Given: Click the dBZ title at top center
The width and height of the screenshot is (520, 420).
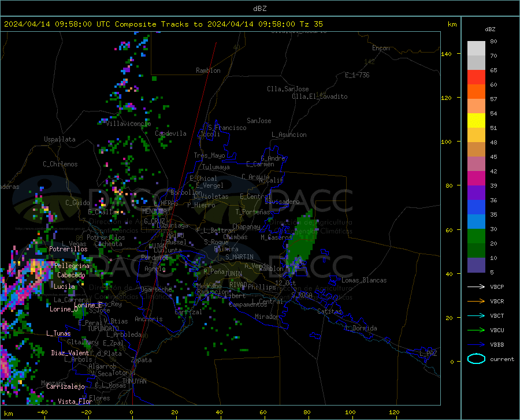Looking at the screenshot, I should pos(259,9).
